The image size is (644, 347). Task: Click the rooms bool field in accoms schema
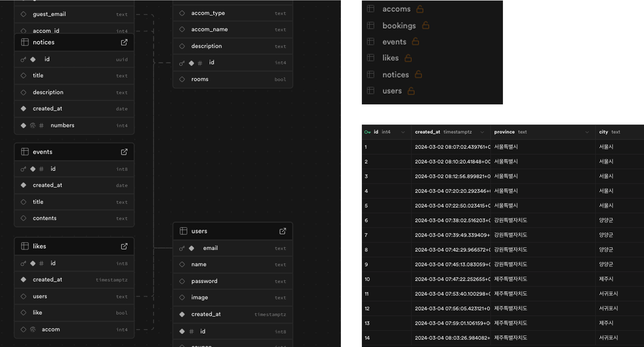tap(200, 79)
